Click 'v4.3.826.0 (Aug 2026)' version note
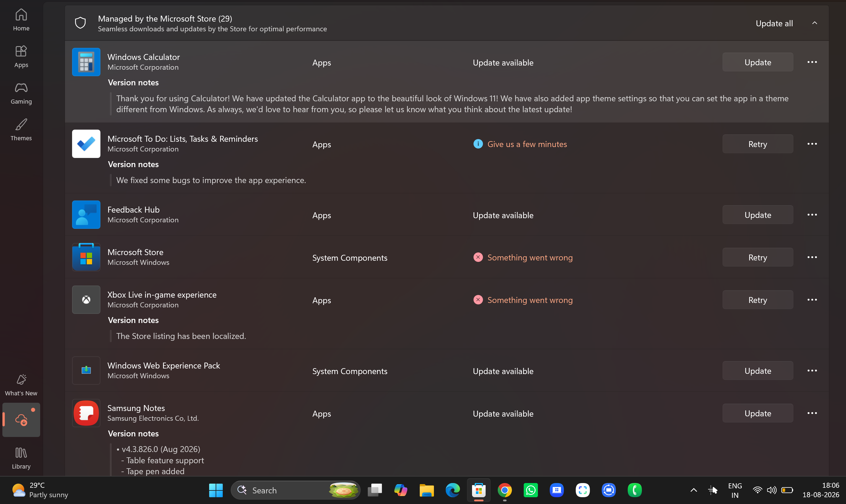The width and height of the screenshot is (846, 504). (x=161, y=449)
